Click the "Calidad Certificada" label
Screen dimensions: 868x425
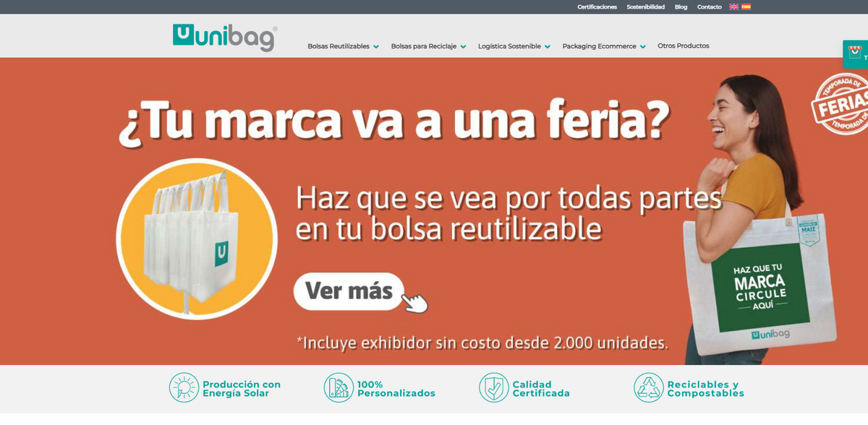coord(541,389)
